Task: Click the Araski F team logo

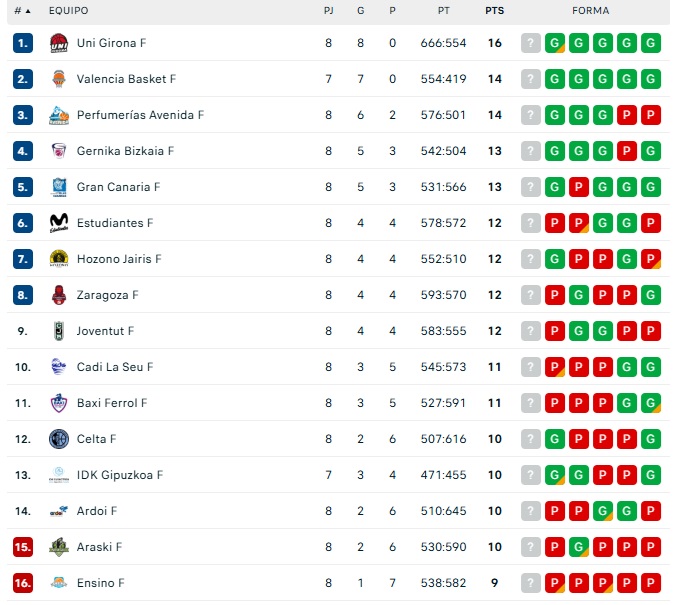Action: [58, 547]
